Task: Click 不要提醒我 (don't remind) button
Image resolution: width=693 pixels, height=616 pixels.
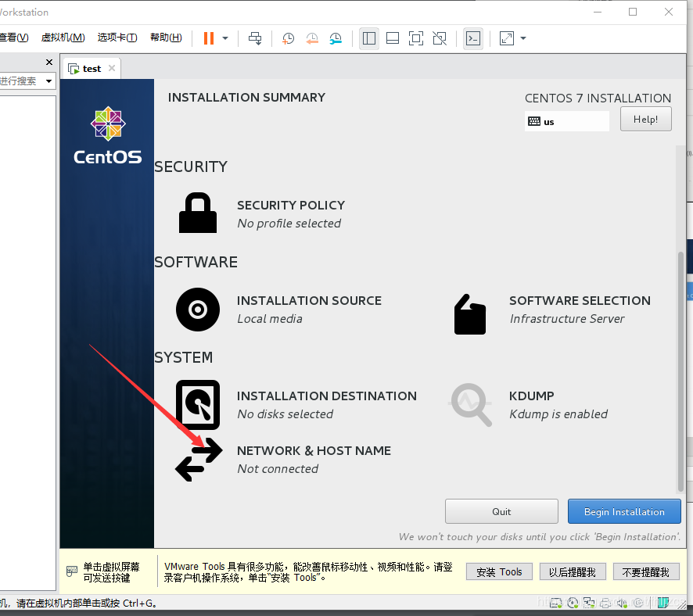Action: click(x=646, y=572)
